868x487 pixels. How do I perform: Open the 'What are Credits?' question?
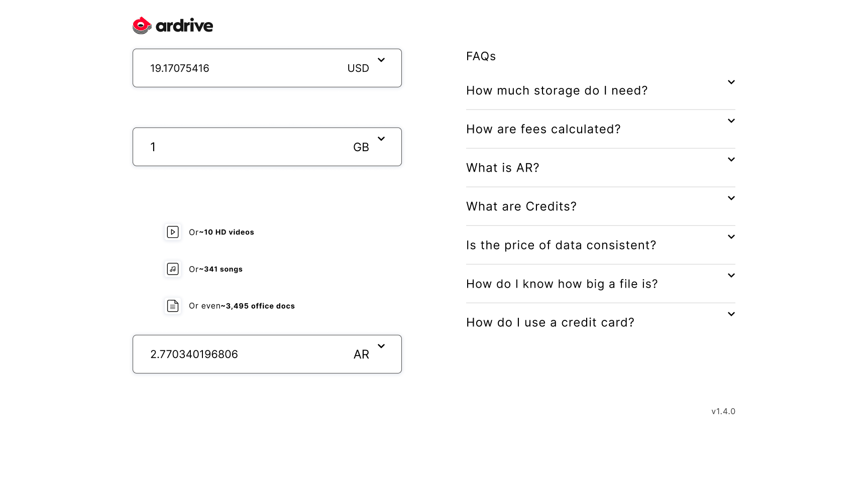(521, 207)
